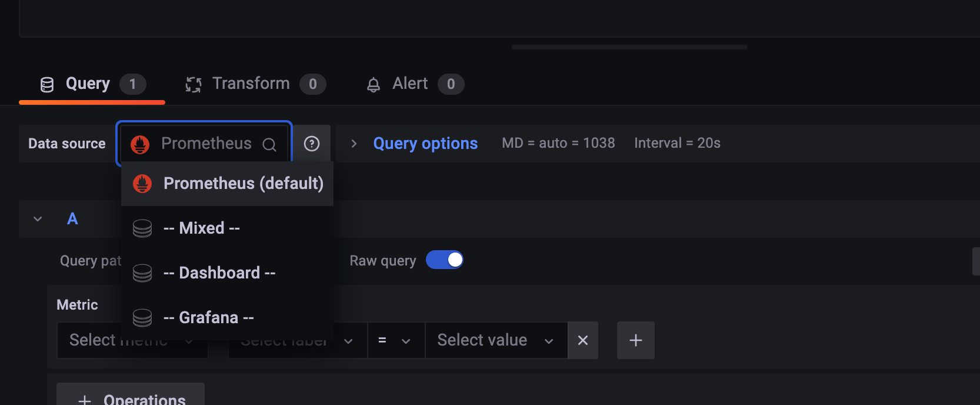Image resolution: width=980 pixels, height=405 pixels.
Task: Click the database icon beside -- Grafana --
Action: tap(142, 318)
